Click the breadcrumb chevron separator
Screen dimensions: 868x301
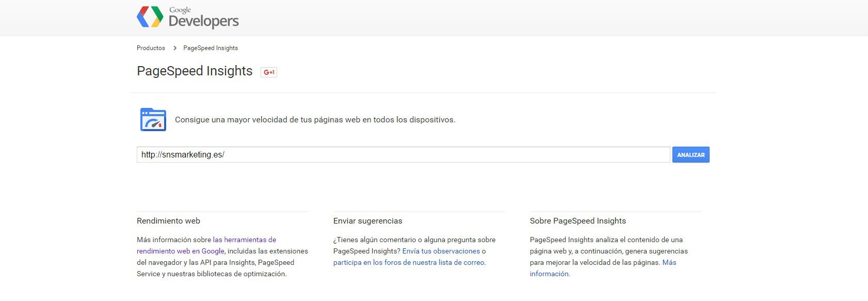(x=174, y=48)
